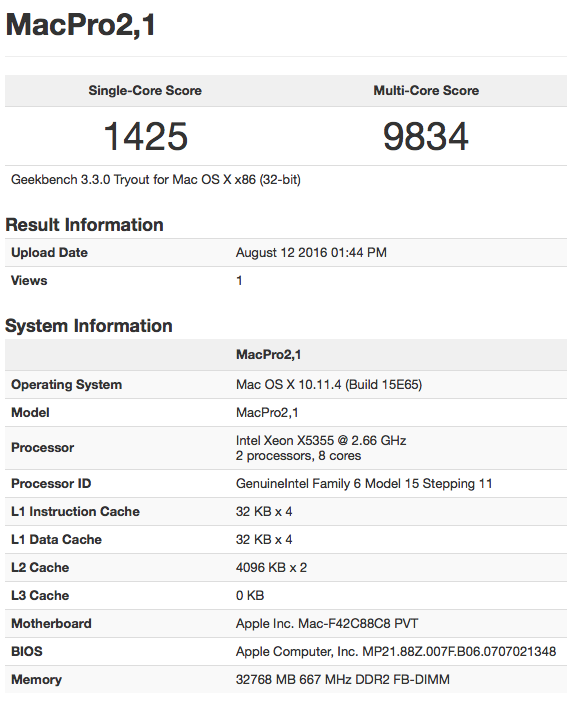Click the multi-core score 9834

[426, 136]
